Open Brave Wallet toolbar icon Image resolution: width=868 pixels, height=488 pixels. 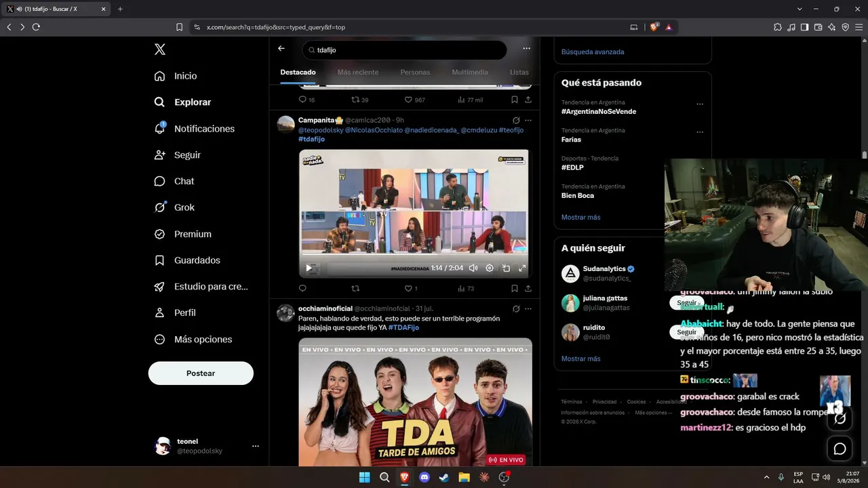(818, 27)
